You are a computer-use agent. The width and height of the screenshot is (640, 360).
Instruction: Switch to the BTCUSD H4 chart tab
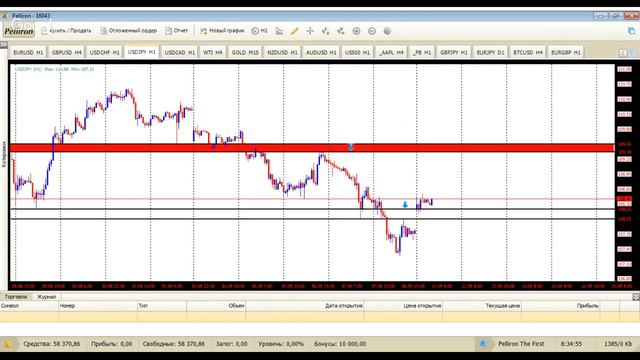click(x=528, y=53)
